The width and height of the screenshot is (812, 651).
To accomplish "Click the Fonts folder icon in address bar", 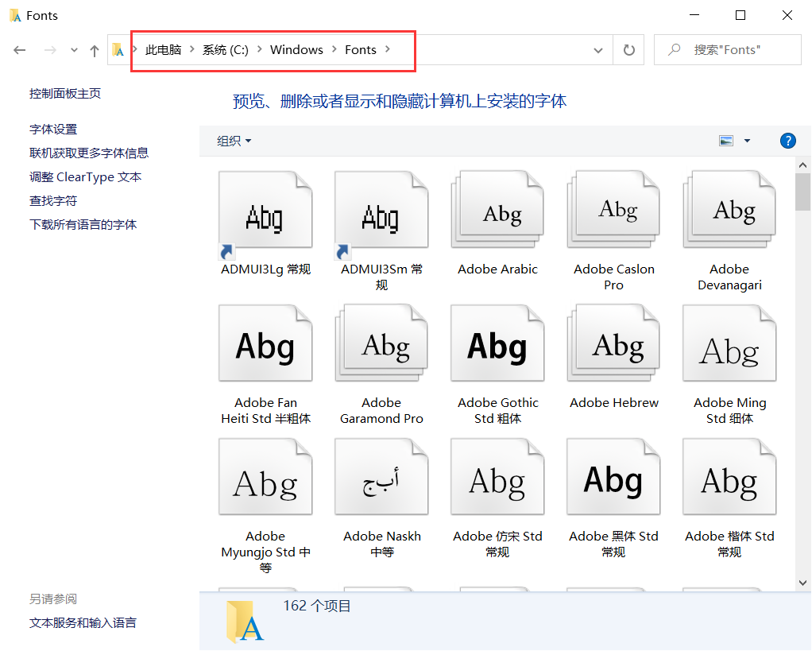I will pyautogui.click(x=118, y=49).
